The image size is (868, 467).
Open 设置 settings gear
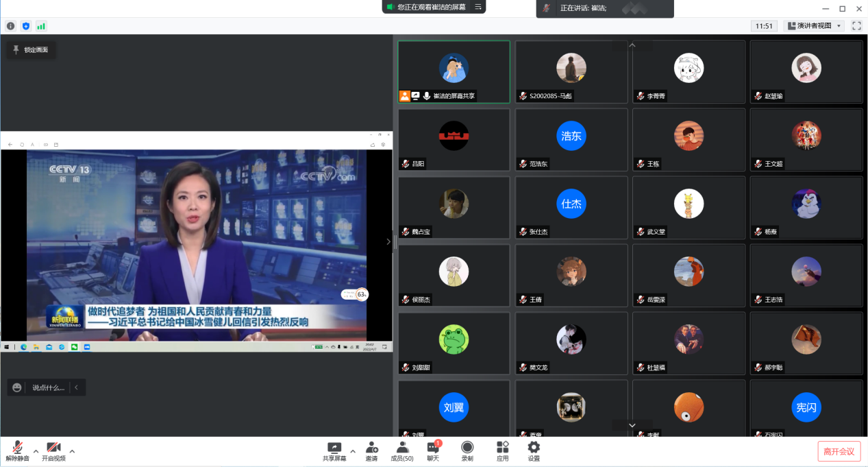(534, 451)
